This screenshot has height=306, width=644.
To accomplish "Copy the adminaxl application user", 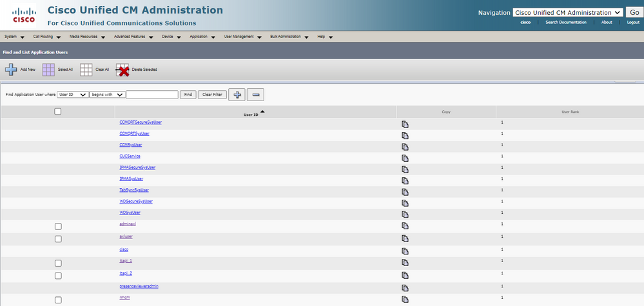I will click(405, 225).
